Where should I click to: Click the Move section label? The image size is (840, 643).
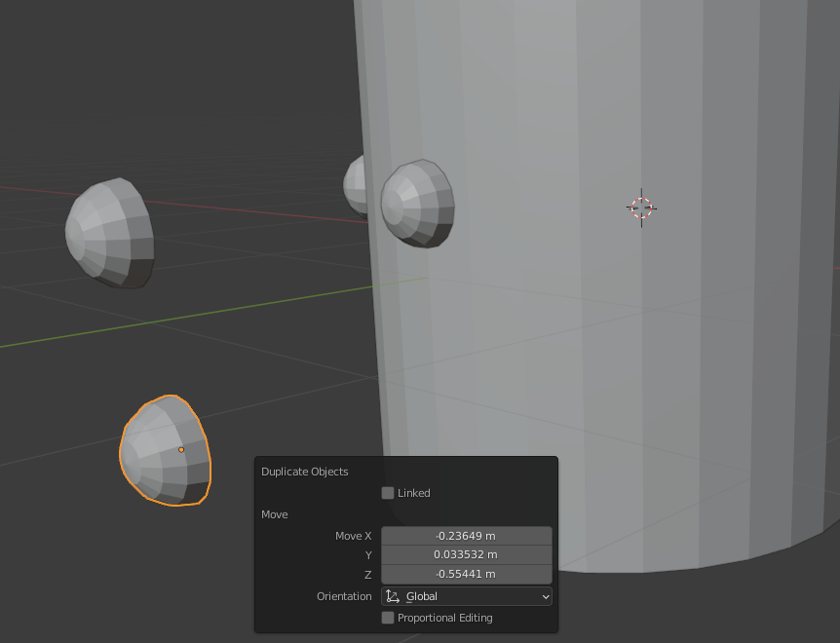[x=274, y=514]
